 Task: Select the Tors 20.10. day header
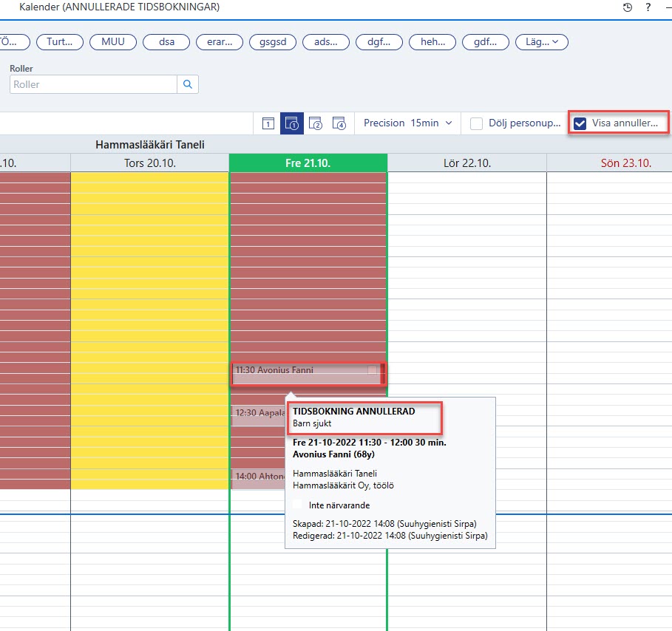[x=150, y=163]
